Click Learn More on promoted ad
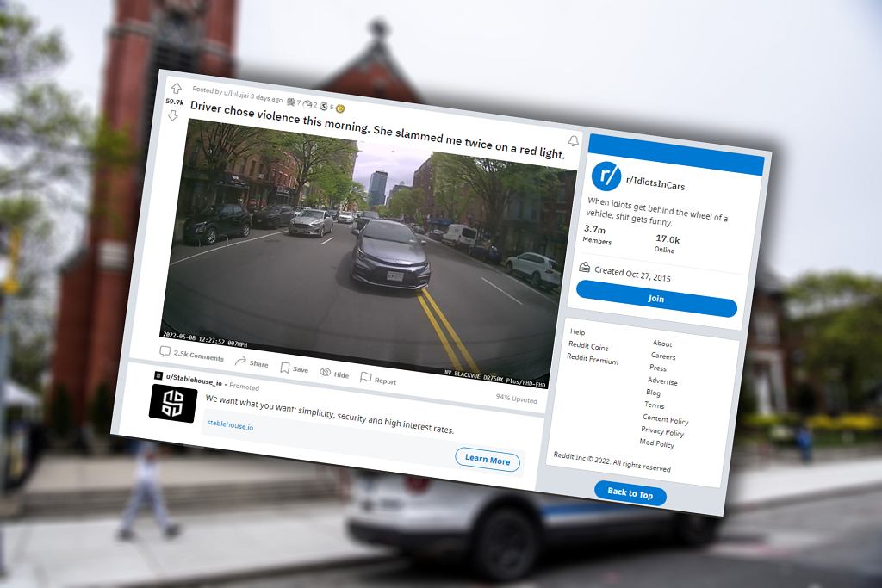 [488, 459]
